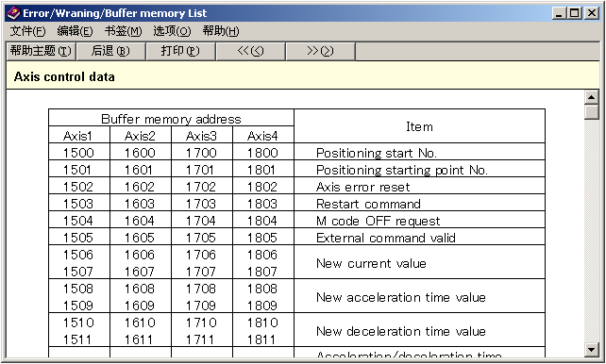Maximize the help window

[x=575, y=13]
